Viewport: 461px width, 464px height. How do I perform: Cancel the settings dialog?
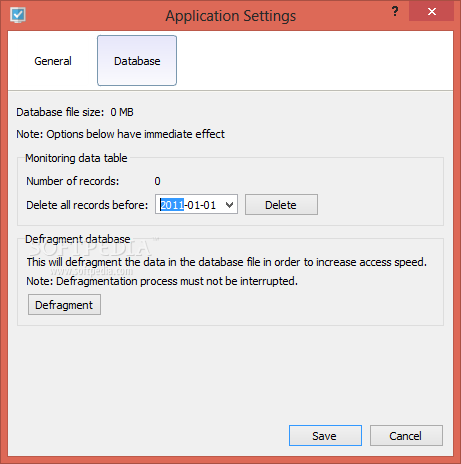pyautogui.click(x=406, y=436)
